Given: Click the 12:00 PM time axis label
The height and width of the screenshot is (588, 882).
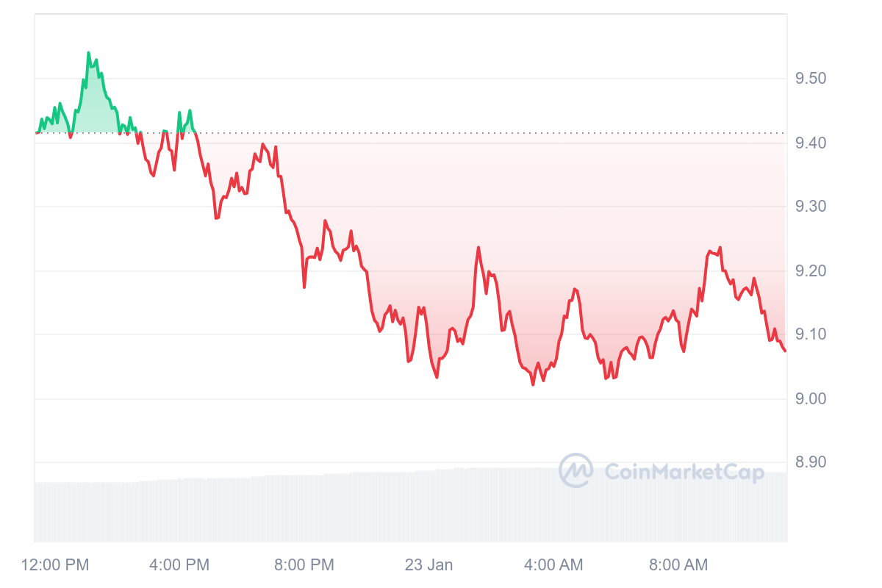Looking at the screenshot, I should pyautogui.click(x=55, y=565).
